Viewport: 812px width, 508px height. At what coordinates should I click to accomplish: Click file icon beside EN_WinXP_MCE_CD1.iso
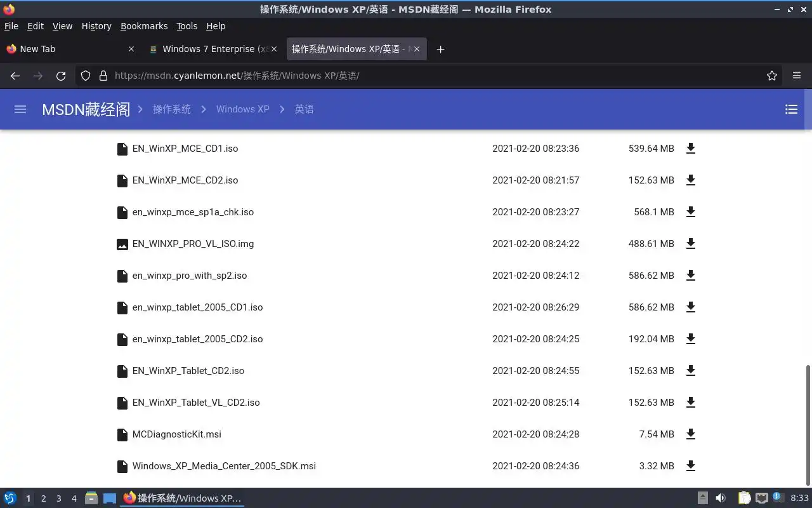(x=122, y=149)
